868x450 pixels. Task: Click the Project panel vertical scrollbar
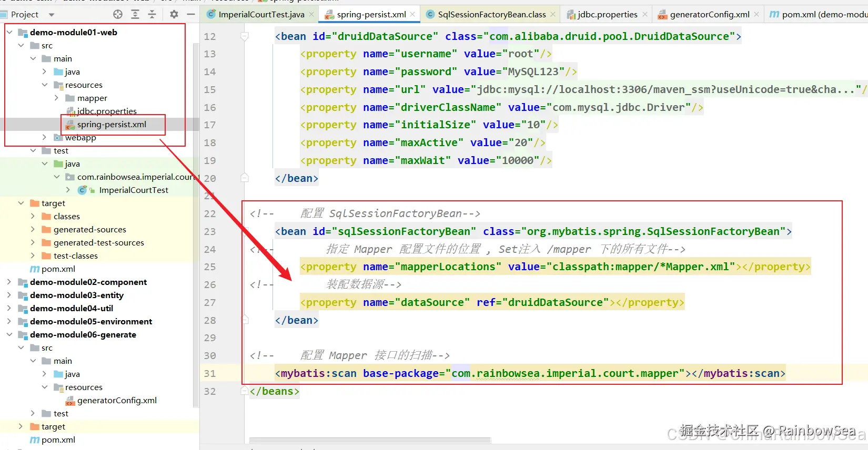click(x=196, y=226)
